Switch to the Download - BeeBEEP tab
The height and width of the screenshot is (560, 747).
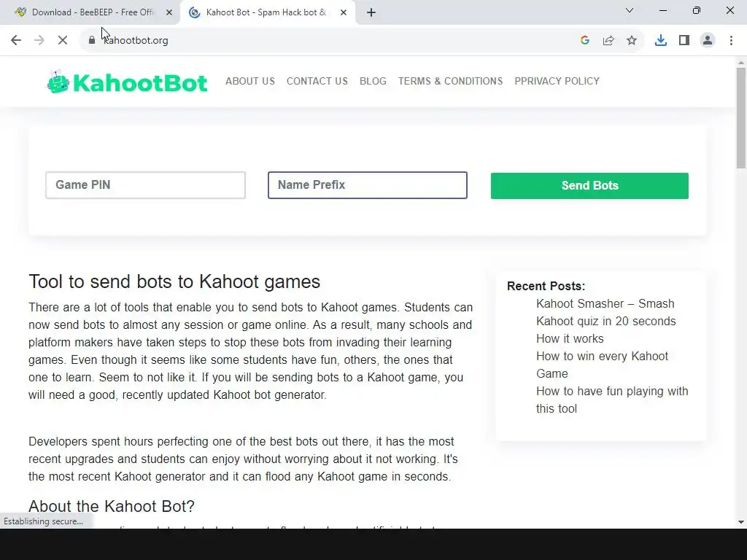pyautogui.click(x=90, y=12)
